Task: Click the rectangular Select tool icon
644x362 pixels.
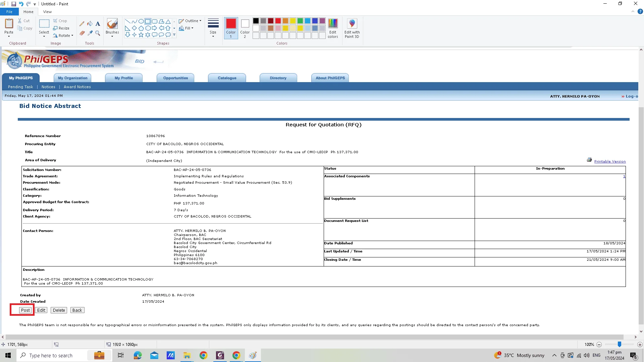Action: pos(44,23)
